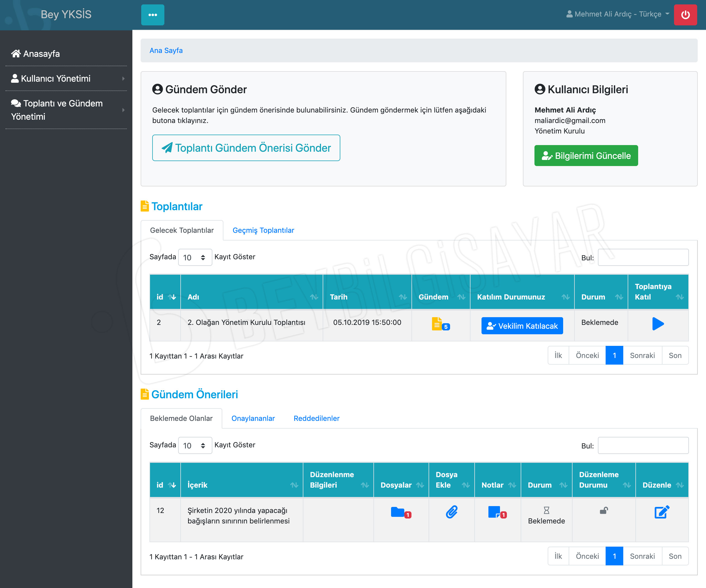The image size is (706, 588).
Task: Click the green Bilgilerimi Güncelle button
Action: [586, 156]
